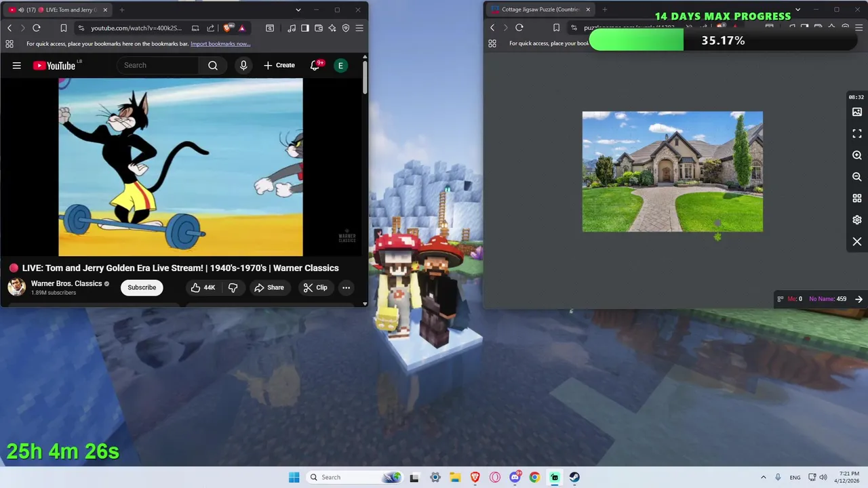Open Brave Rewards triangle icon in YouTube window
868x488 pixels.
[241, 28]
